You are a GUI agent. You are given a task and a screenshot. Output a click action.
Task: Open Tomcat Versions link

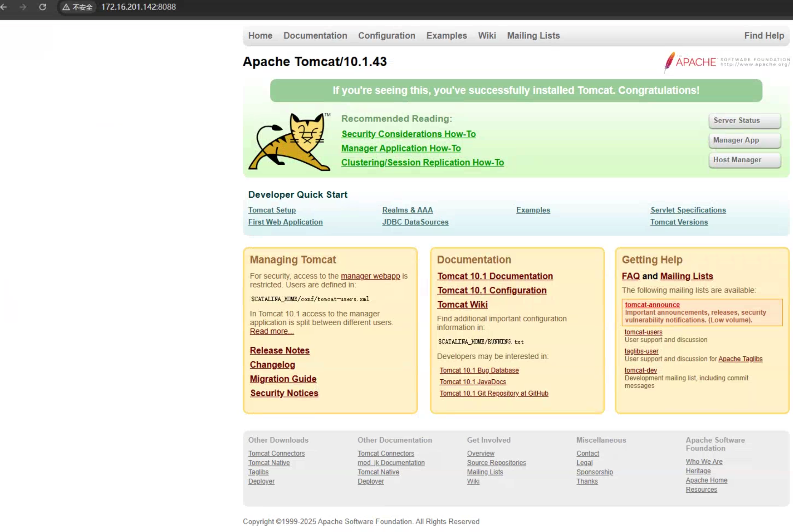click(679, 222)
